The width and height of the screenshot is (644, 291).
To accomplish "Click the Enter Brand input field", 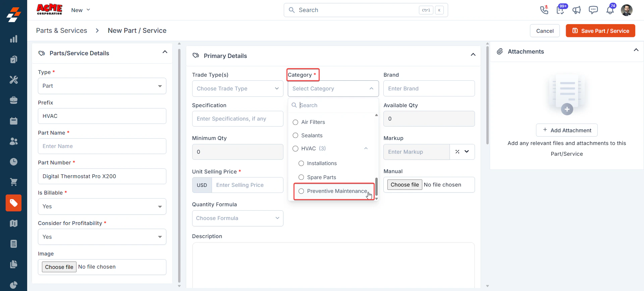I will [429, 88].
